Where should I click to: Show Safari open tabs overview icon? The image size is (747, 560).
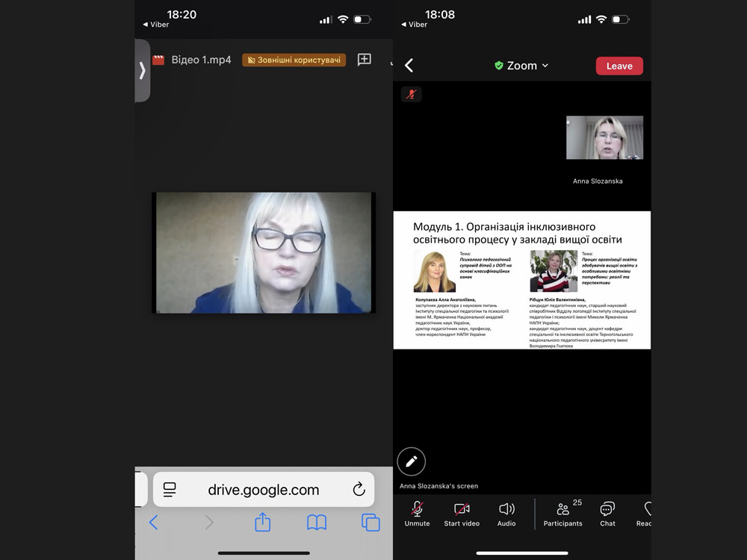click(x=371, y=523)
